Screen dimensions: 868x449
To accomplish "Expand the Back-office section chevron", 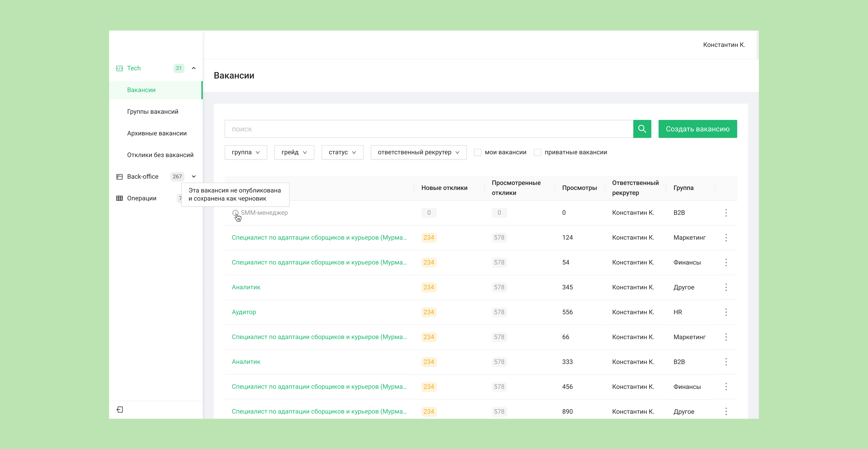I will click(194, 177).
